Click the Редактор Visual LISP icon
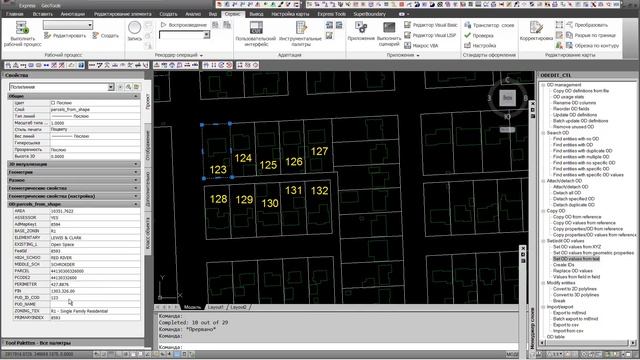640x360 pixels. 407,35
